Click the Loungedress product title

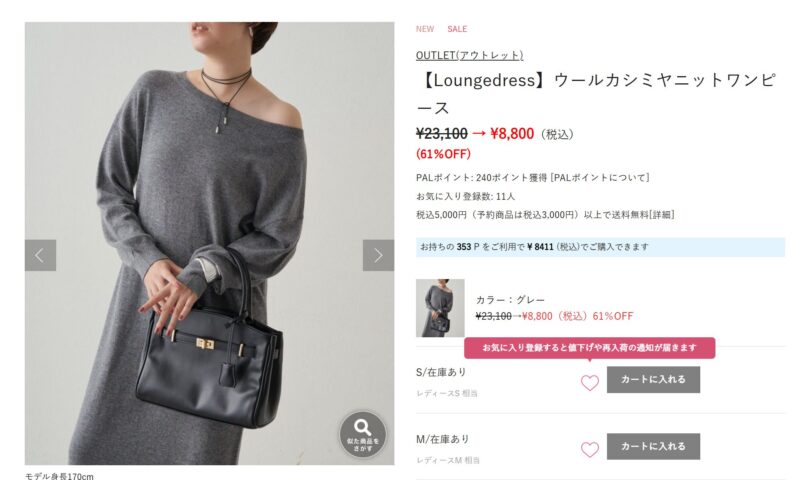597,94
